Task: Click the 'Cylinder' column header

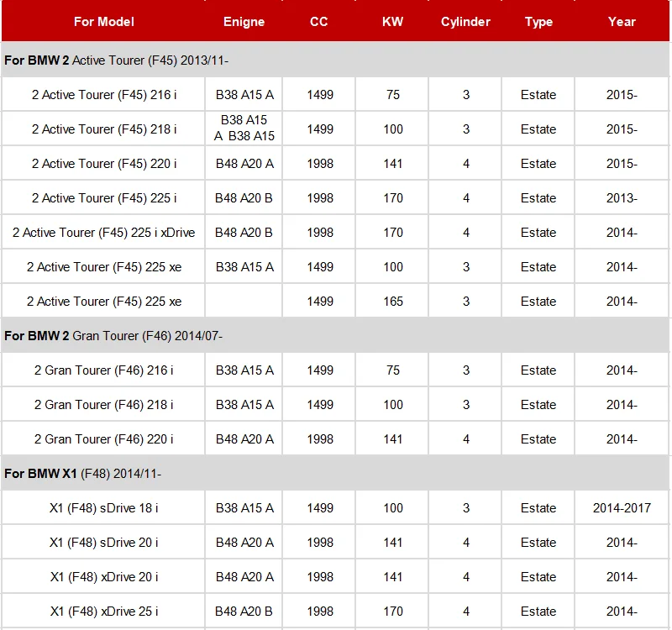Action: tap(465, 22)
